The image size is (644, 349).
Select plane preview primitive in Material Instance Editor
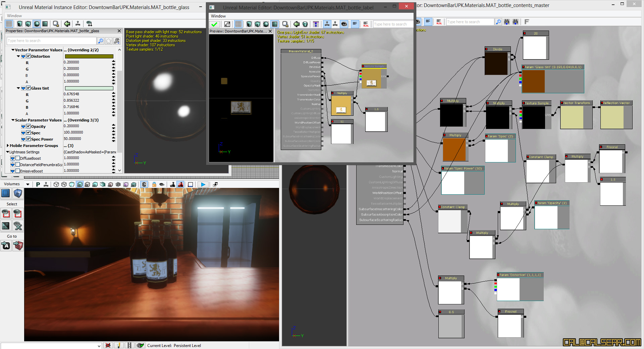pos(45,23)
